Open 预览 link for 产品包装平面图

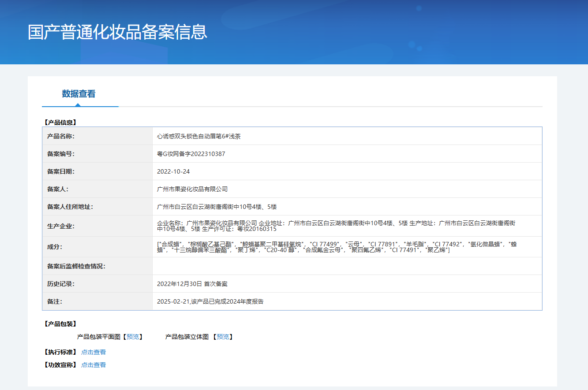[x=132, y=337]
